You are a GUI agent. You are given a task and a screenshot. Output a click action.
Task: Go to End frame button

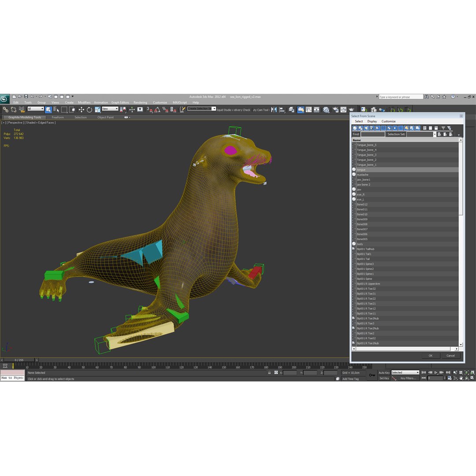(448, 372)
